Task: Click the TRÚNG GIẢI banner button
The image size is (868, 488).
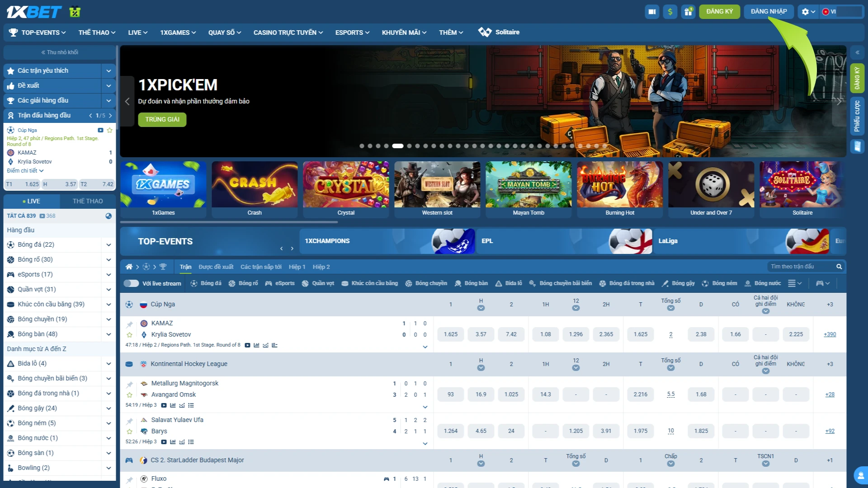Action: click(162, 120)
